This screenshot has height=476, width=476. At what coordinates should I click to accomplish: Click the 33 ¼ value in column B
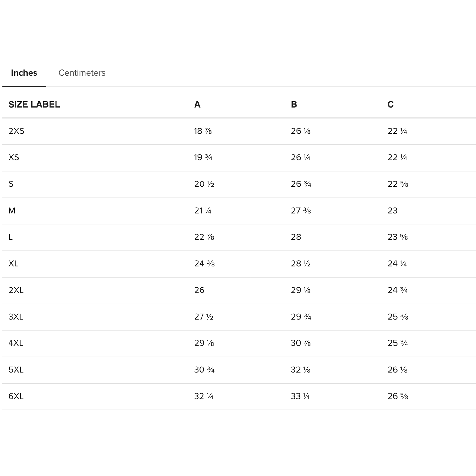pyautogui.click(x=300, y=396)
